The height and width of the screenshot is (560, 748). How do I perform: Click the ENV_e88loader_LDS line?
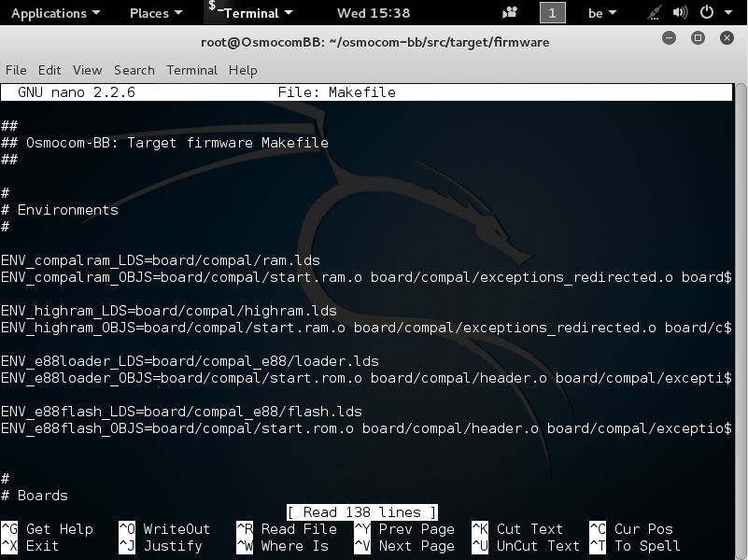point(190,361)
